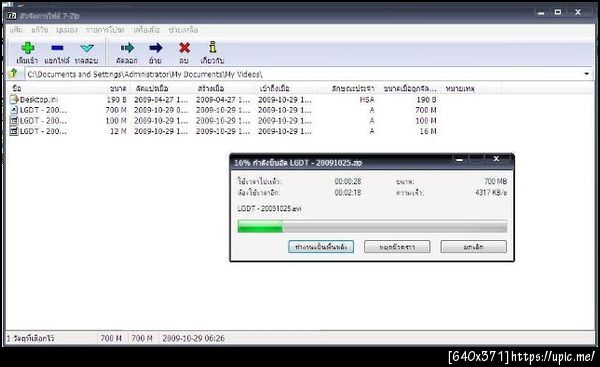The image size is (600, 367).
Task: Click the yellow Info toolbar icon
Action: 212,47
